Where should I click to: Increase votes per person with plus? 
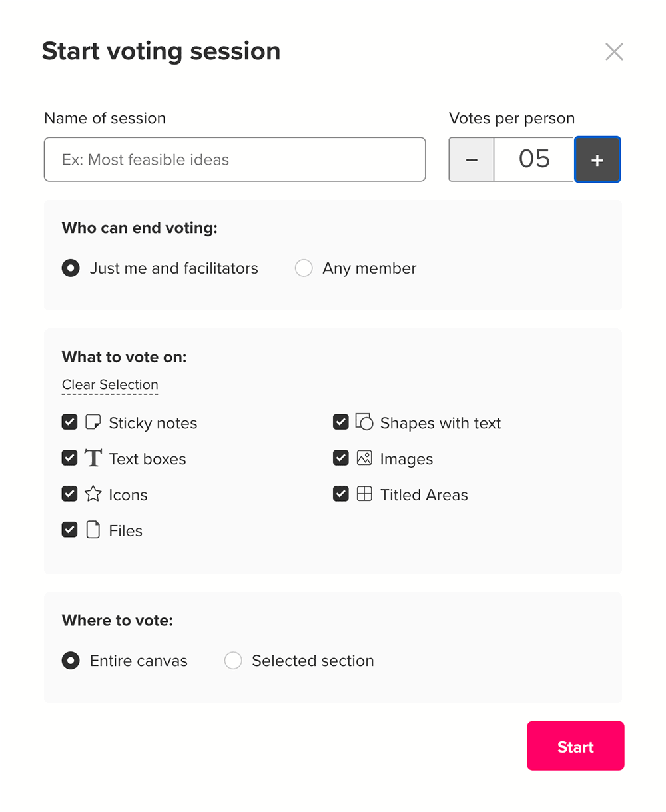tap(597, 159)
